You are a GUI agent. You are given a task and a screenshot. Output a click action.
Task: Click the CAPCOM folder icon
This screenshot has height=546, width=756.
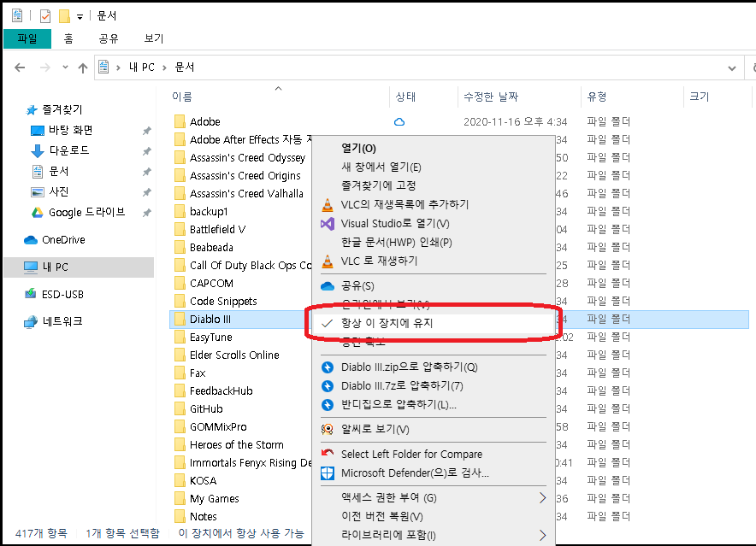[180, 284]
